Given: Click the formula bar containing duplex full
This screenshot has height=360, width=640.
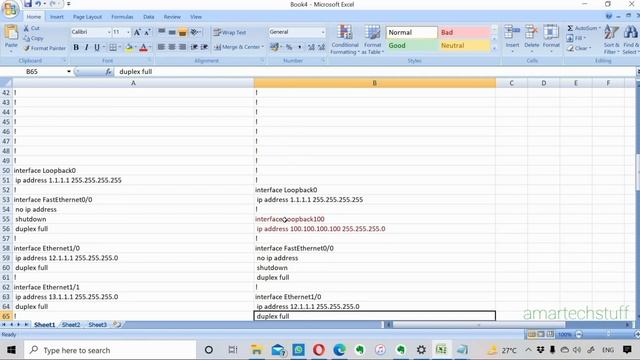Looking at the screenshot, I should tap(376, 71).
